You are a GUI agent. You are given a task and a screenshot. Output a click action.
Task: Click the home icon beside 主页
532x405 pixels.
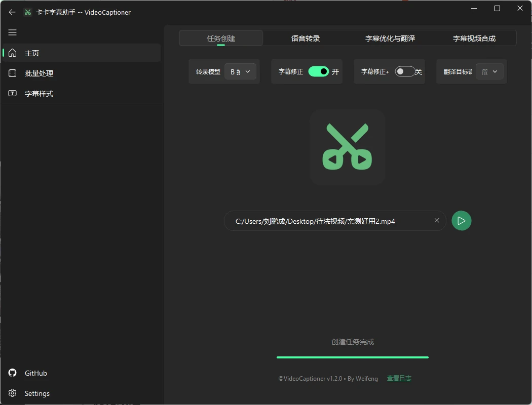tap(13, 53)
